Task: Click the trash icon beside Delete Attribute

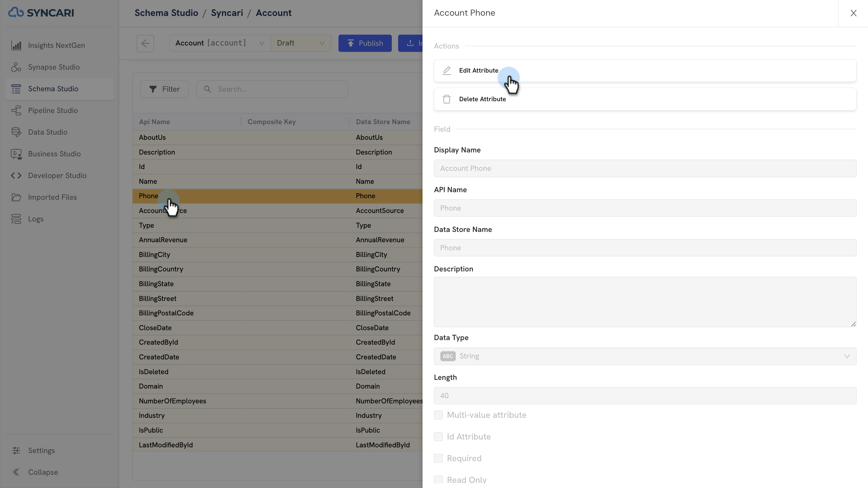Action: pyautogui.click(x=446, y=99)
